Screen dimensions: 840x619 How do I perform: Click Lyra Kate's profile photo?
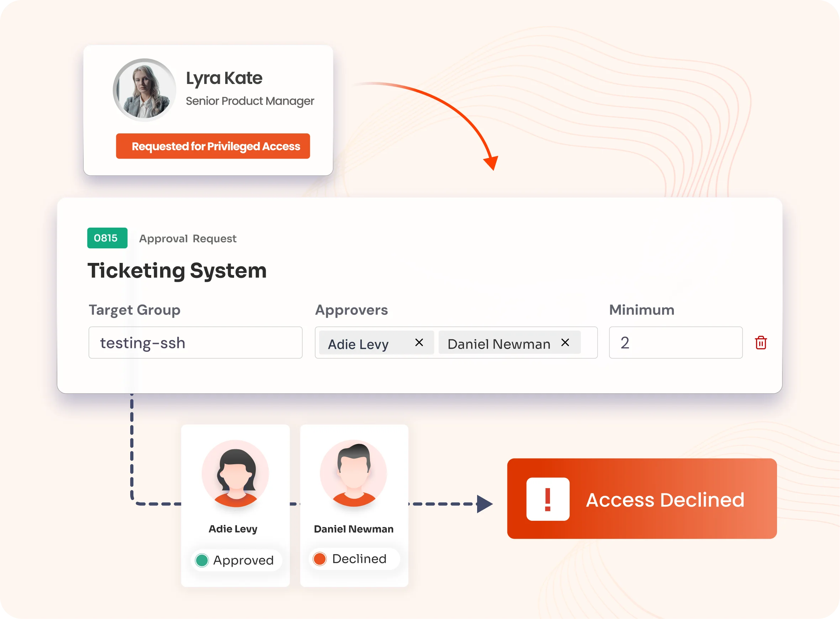coord(144,90)
